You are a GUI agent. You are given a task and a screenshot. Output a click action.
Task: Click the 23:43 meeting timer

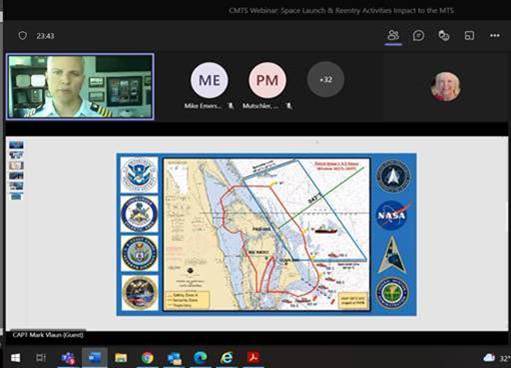coord(45,36)
